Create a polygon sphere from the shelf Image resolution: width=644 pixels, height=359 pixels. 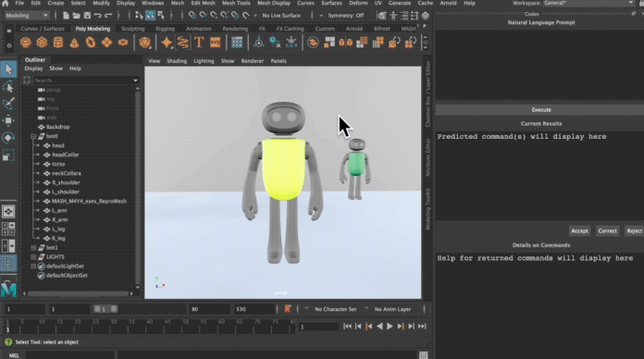click(26, 43)
